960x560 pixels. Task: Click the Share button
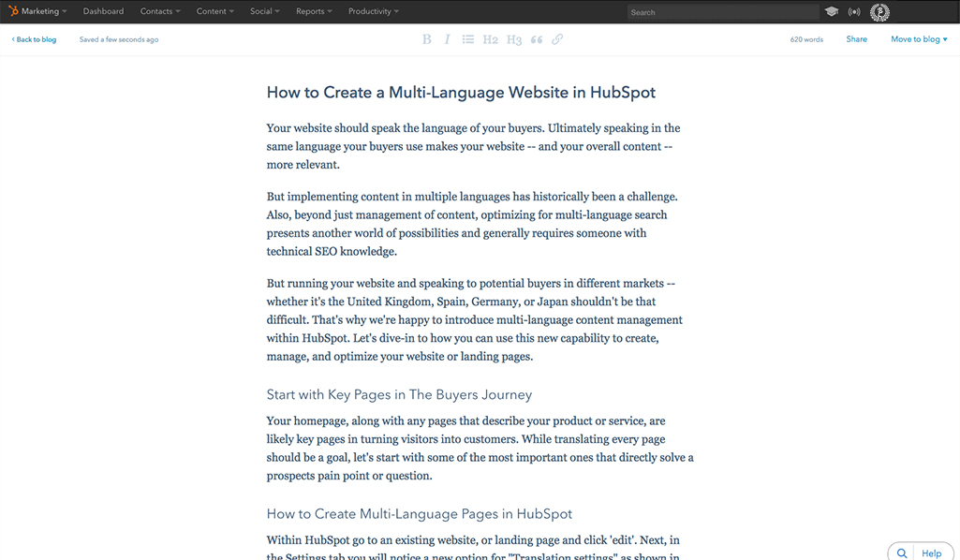[x=857, y=39]
